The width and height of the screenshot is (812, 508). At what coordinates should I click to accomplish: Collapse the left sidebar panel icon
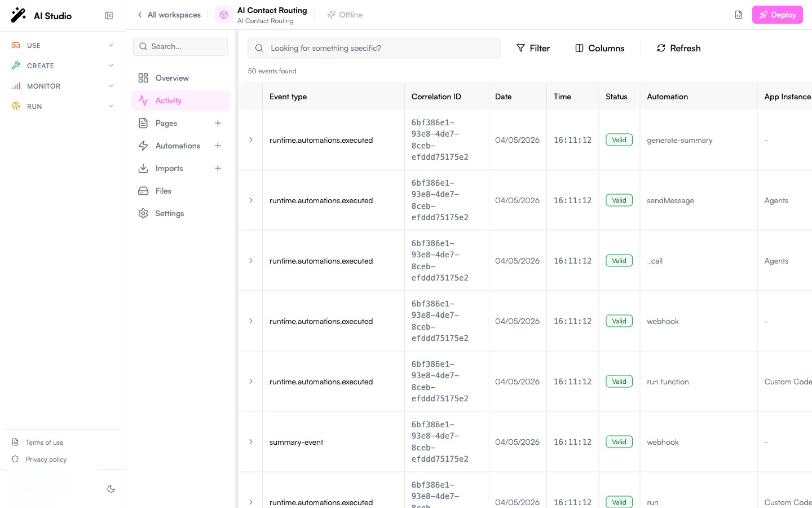(x=109, y=16)
